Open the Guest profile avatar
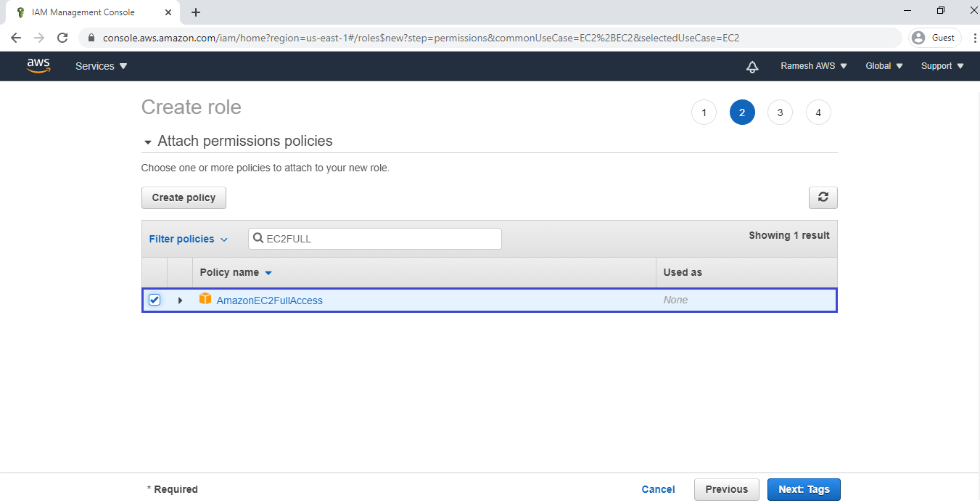The width and height of the screenshot is (980, 503). (x=919, y=38)
